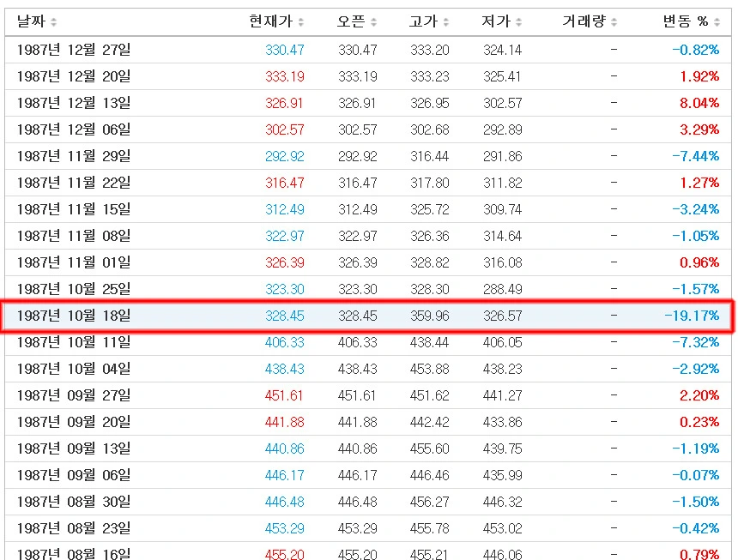The height and width of the screenshot is (560, 738).
Task: Select the date 1987년 11월 15일
Action: pos(74,208)
